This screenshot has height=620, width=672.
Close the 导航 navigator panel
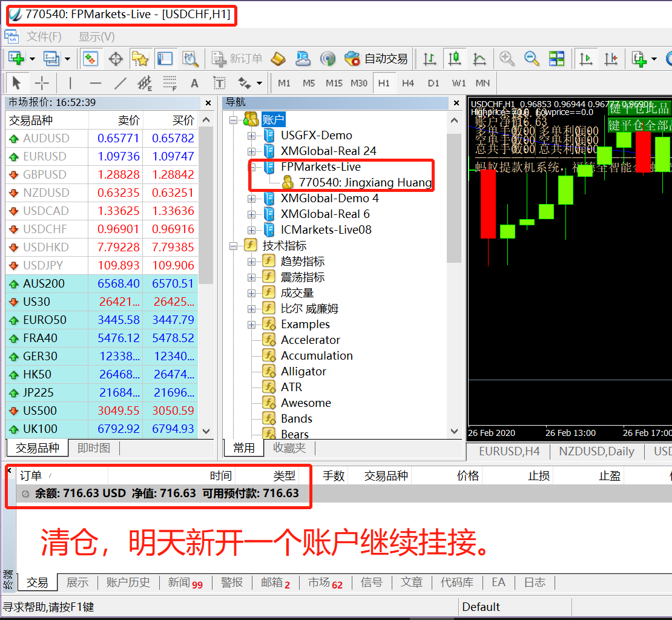(456, 103)
